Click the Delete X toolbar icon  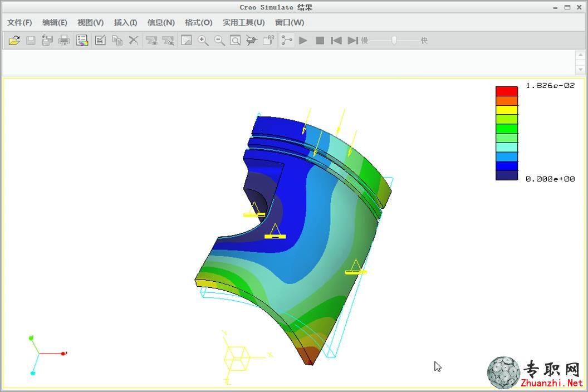coord(134,40)
